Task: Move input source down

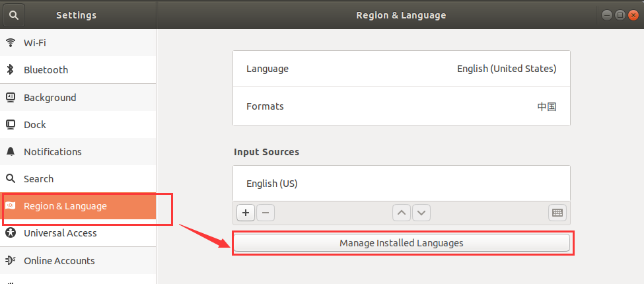Action: (421, 213)
